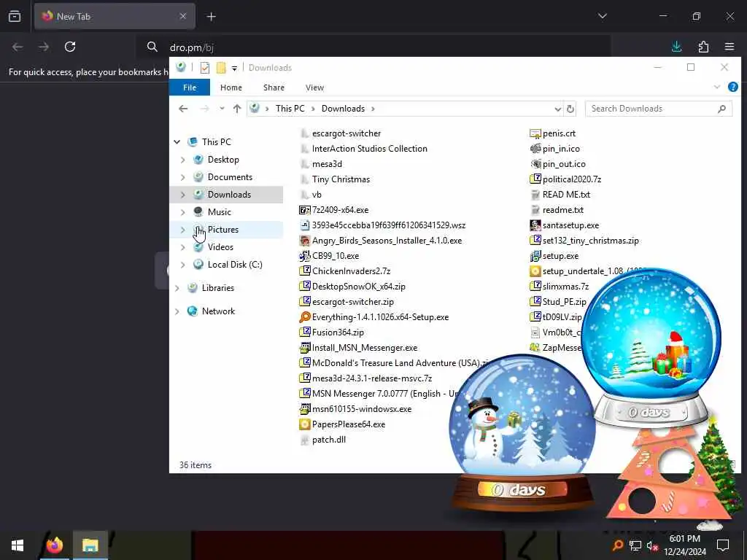
Task: Select DesktopSnowOK_x64.zip archive
Action: 359,286
